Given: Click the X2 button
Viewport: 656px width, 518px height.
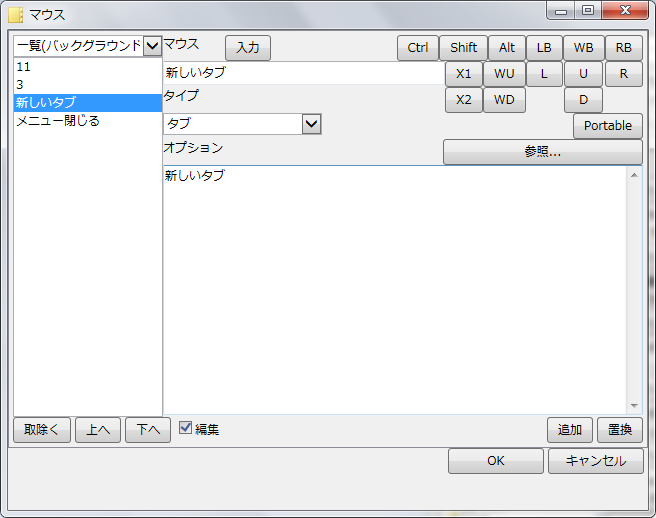Looking at the screenshot, I should [x=464, y=100].
